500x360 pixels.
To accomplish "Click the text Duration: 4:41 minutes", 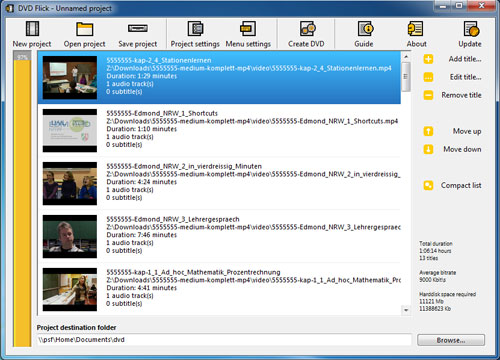I will [x=141, y=288].
